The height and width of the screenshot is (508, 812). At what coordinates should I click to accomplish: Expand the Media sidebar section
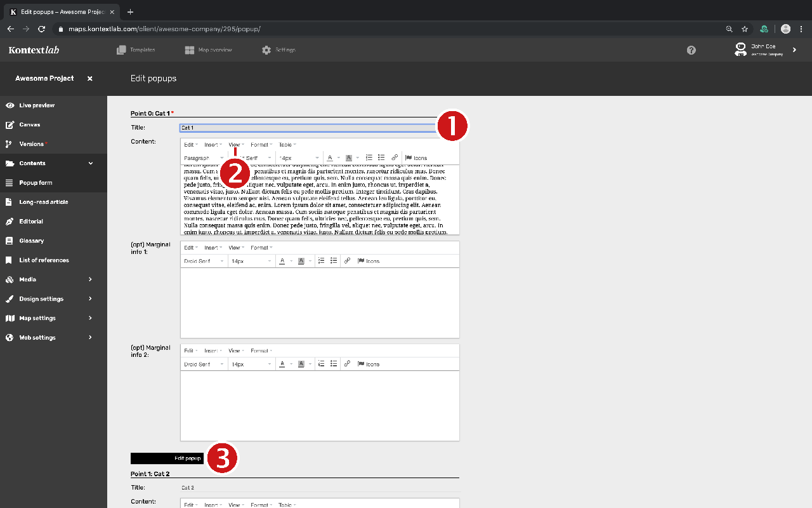(x=91, y=279)
